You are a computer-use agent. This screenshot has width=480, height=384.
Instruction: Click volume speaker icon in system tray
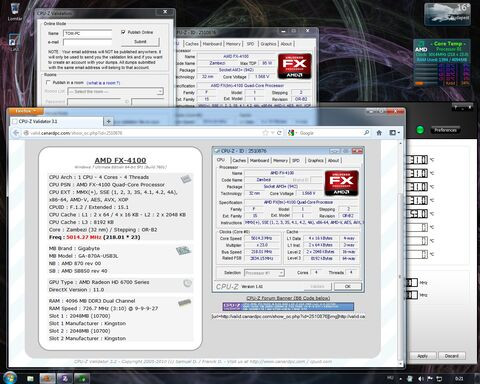(421, 378)
